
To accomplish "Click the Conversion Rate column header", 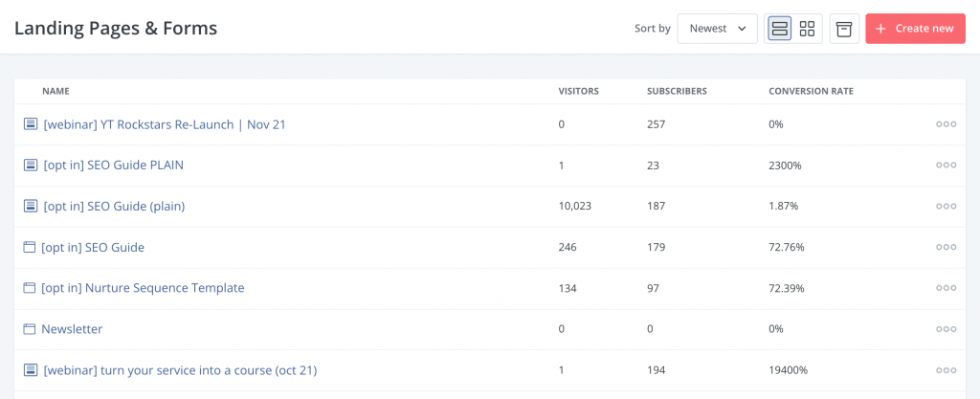I will tap(811, 91).
